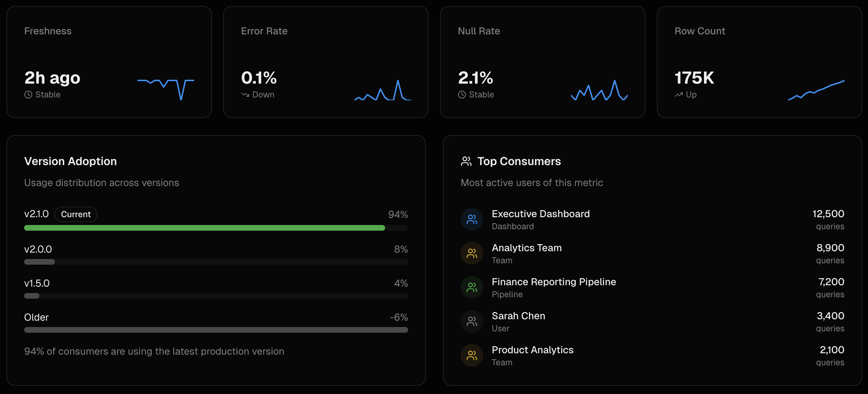Click the Product Analytics team icon
Viewport: 868px width, 394px height.
tap(472, 355)
